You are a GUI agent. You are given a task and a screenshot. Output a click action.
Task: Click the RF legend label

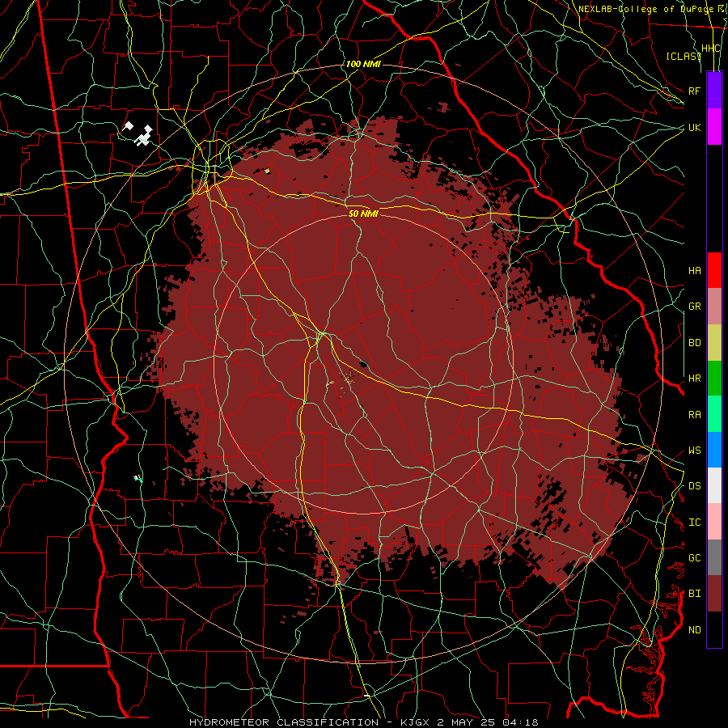click(694, 91)
